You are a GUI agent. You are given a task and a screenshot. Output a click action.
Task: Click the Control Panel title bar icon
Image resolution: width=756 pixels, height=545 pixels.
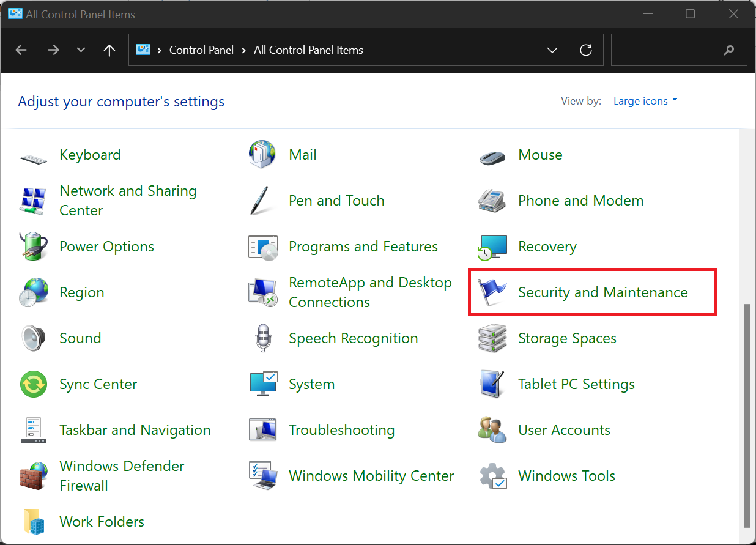coord(15,13)
